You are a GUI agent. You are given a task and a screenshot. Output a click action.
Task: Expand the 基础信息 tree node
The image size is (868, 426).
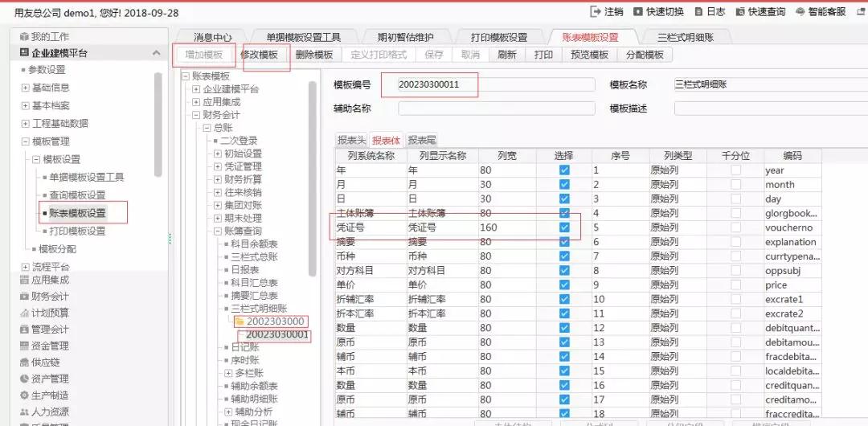[25, 87]
